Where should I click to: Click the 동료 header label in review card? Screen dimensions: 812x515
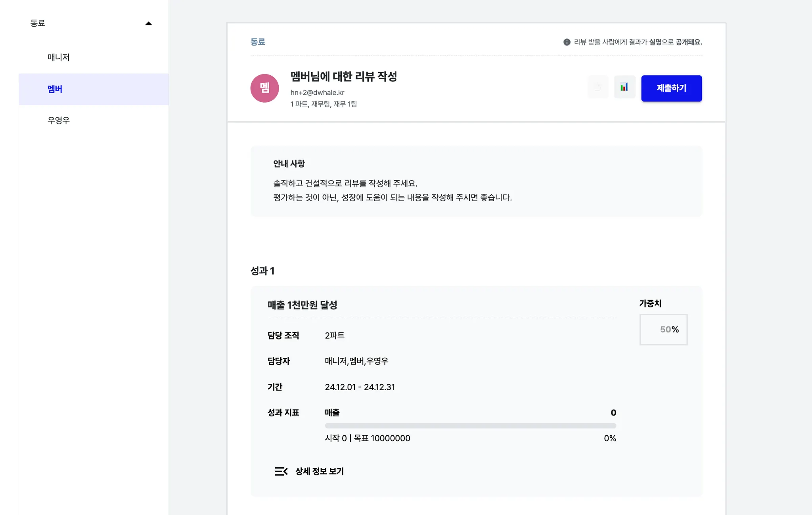click(258, 42)
